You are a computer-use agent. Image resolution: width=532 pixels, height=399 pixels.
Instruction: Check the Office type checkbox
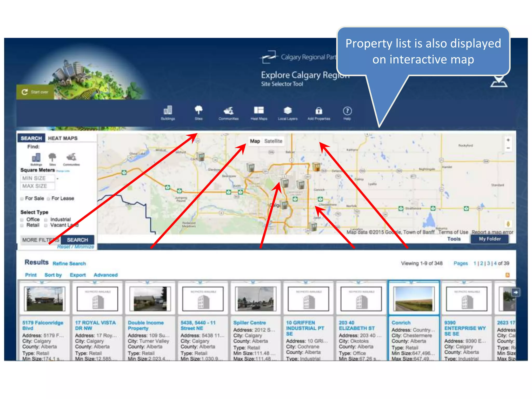click(x=22, y=220)
